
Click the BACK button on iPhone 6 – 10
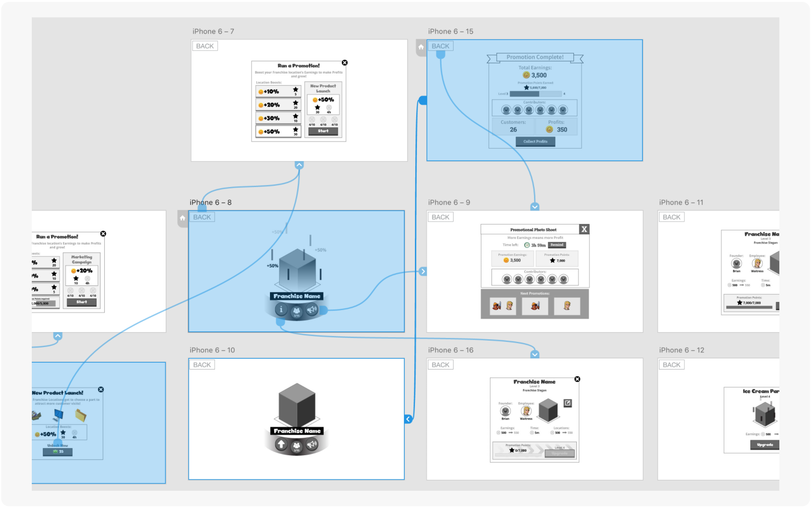click(x=202, y=364)
